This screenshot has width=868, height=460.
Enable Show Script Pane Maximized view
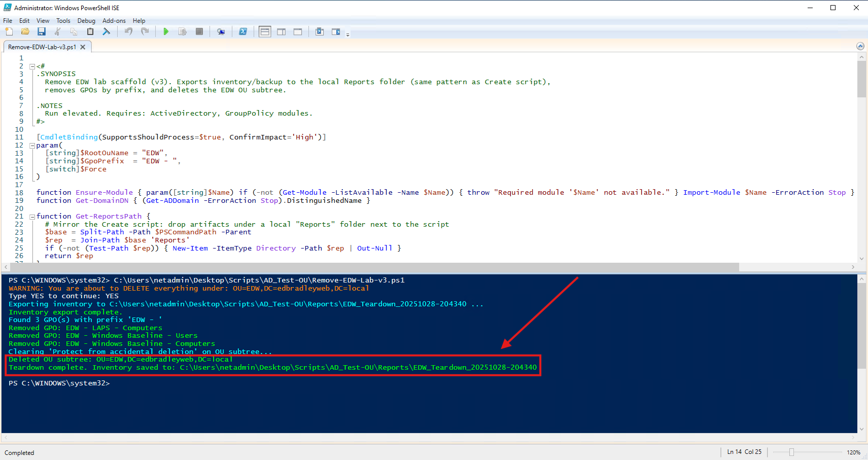click(x=298, y=31)
